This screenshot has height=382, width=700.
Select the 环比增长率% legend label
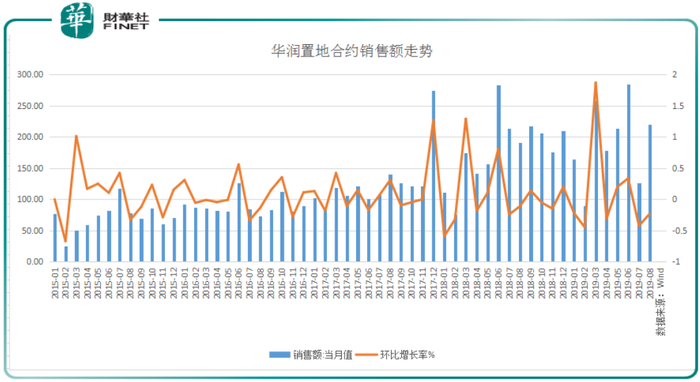pyautogui.click(x=407, y=355)
